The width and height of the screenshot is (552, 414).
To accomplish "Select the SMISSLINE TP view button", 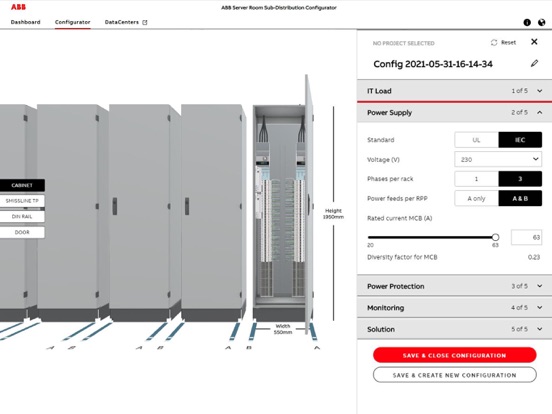I will (x=22, y=201).
